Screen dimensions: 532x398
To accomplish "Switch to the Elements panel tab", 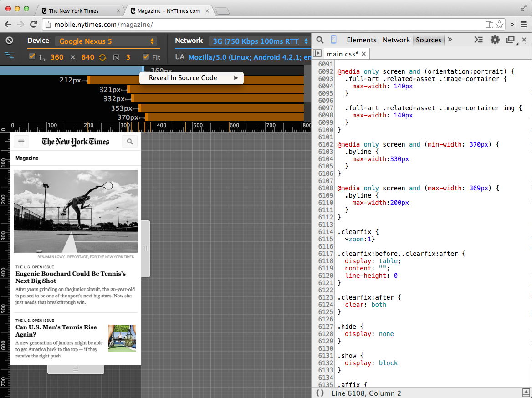I will click(361, 40).
